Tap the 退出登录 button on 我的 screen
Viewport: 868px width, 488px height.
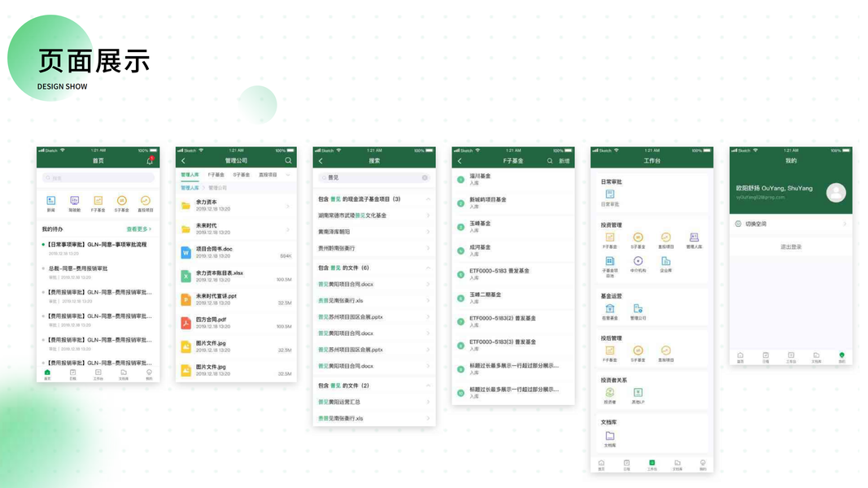[x=791, y=246]
